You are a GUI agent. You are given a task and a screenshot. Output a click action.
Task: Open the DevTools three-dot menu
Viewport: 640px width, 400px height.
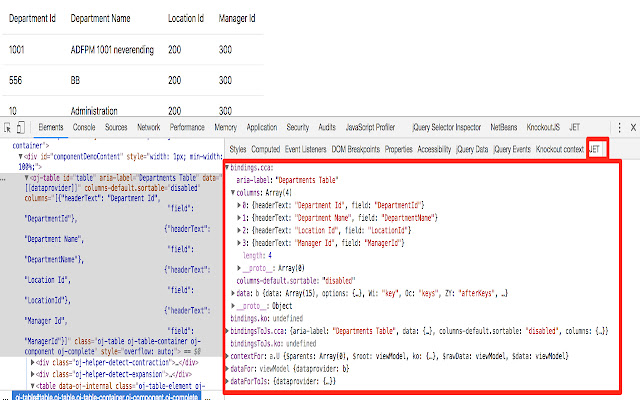click(619, 128)
